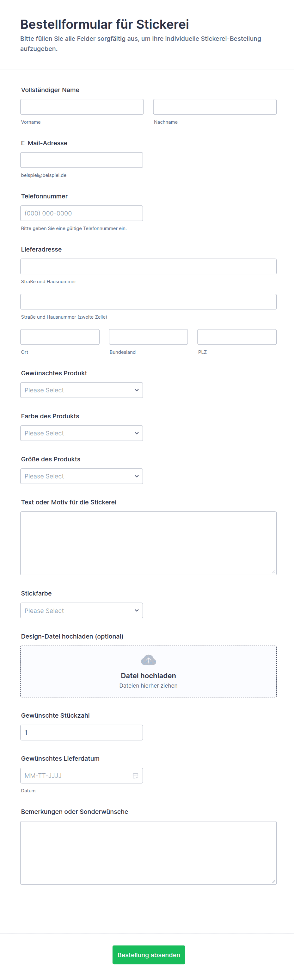The height and width of the screenshot is (980, 294).
Task: Focus the Gewünschte Stückzahl field
Action: tap(82, 733)
